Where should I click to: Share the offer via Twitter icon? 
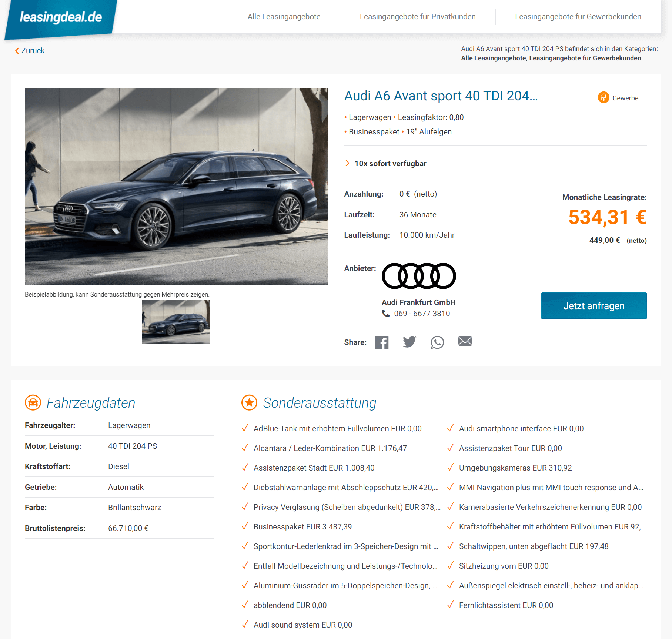(x=409, y=342)
